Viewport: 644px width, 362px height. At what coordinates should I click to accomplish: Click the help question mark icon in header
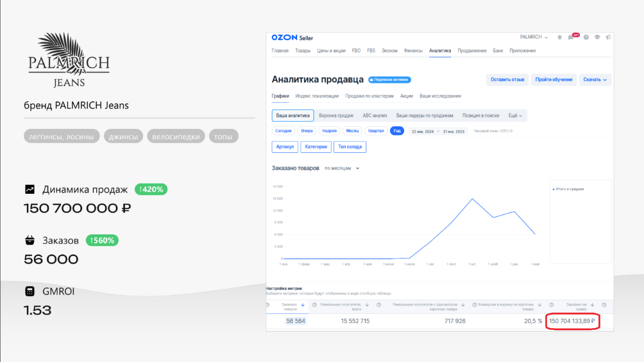586,37
